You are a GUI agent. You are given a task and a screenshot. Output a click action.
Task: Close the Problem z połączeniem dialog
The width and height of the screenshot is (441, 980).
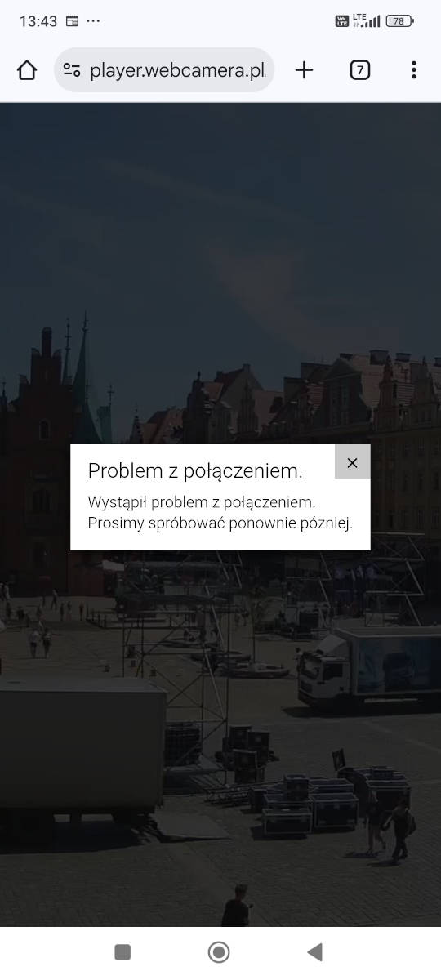[x=352, y=462]
